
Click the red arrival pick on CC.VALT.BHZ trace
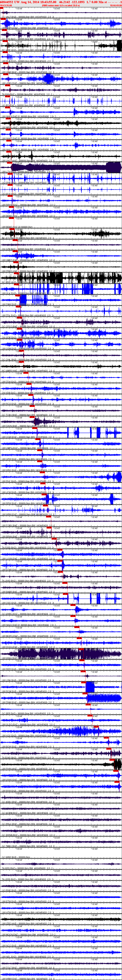[2, 8]
